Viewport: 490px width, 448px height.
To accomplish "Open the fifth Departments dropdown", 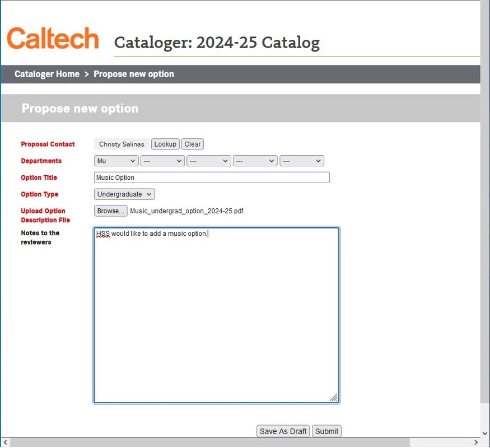I will click(x=302, y=161).
